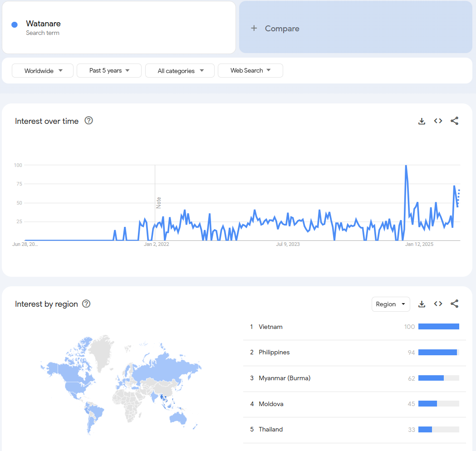Open the Region resolution dropdown

click(391, 304)
